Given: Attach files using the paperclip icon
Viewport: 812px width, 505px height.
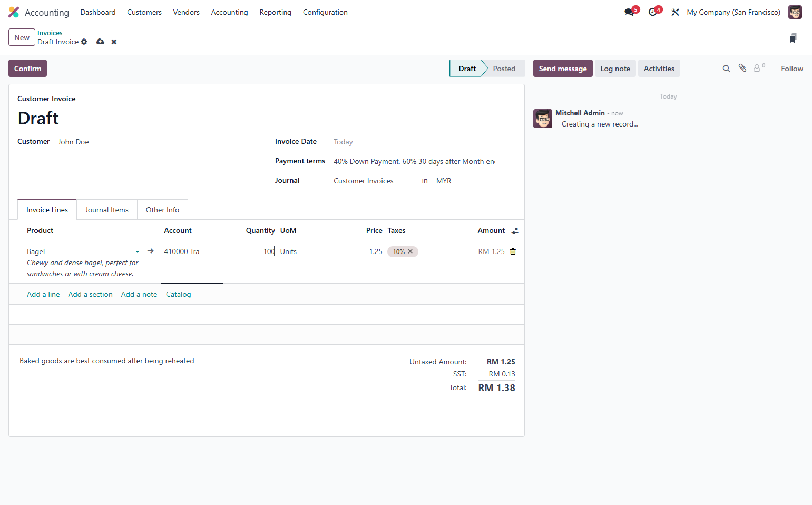Looking at the screenshot, I should (x=742, y=68).
